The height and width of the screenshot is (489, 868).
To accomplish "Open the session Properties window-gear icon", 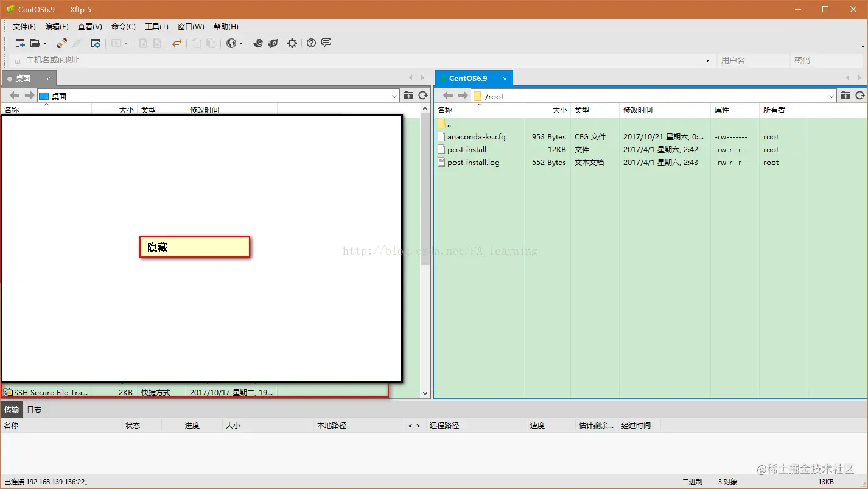I will (x=96, y=43).
